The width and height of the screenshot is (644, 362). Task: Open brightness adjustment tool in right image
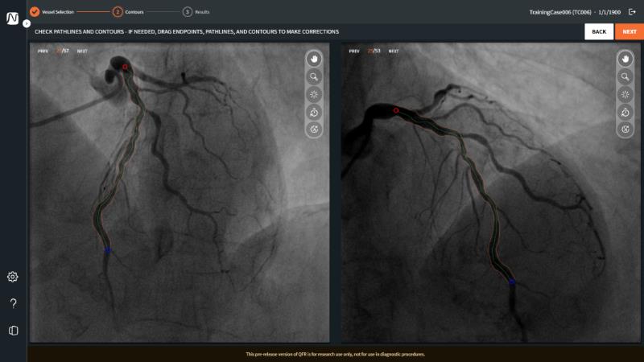[x=625, y=94]
